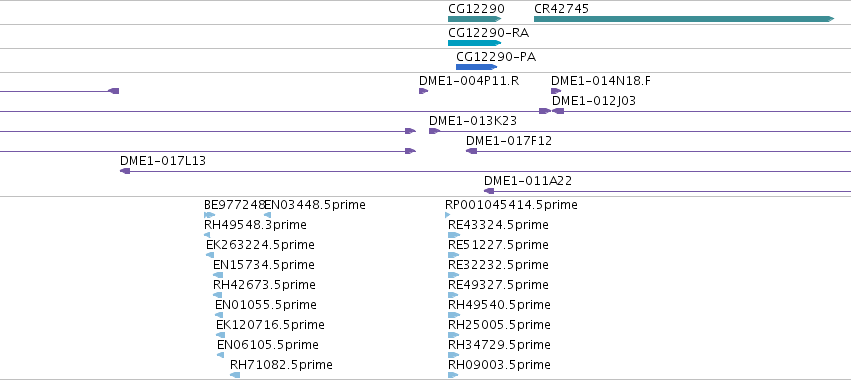Select the EK120716.5prime EST label
Screen dimensions: 851x380
tap(270, 325)
